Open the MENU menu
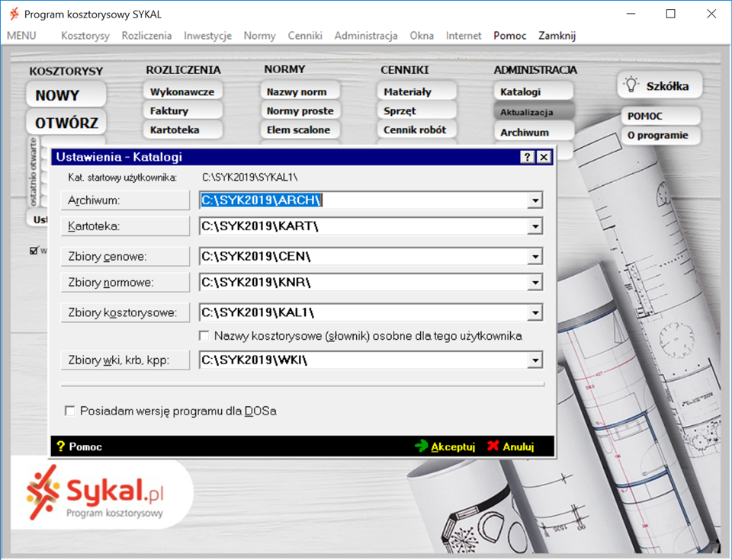732x560 pixels. [21, 36]
